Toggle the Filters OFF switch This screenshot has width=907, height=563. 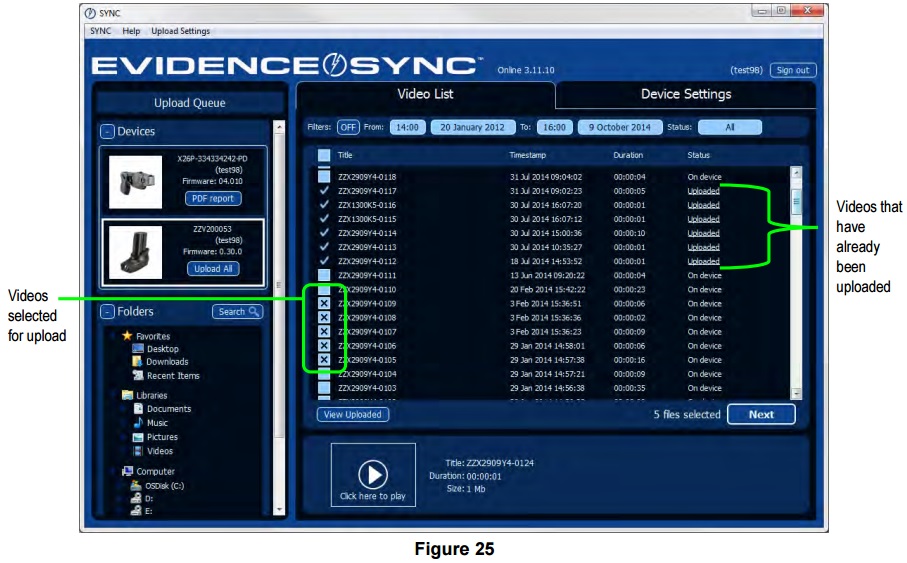click(x=347, y=127)
